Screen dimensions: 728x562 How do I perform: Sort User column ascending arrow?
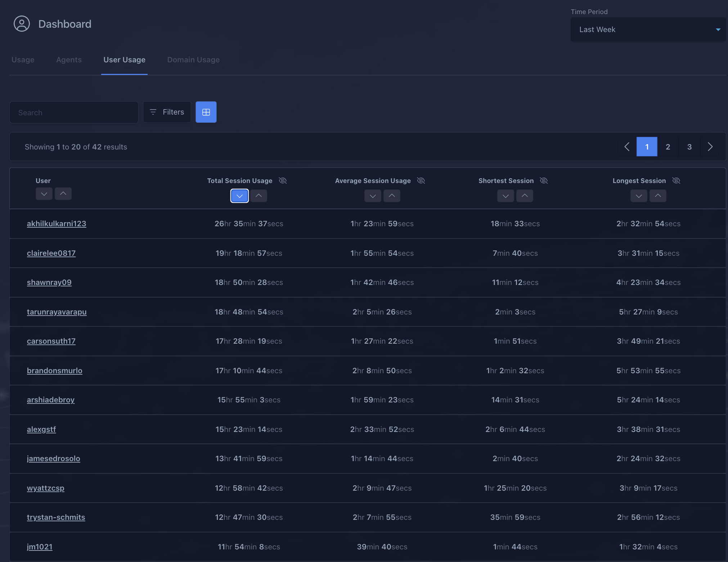(x=63, y=194)
